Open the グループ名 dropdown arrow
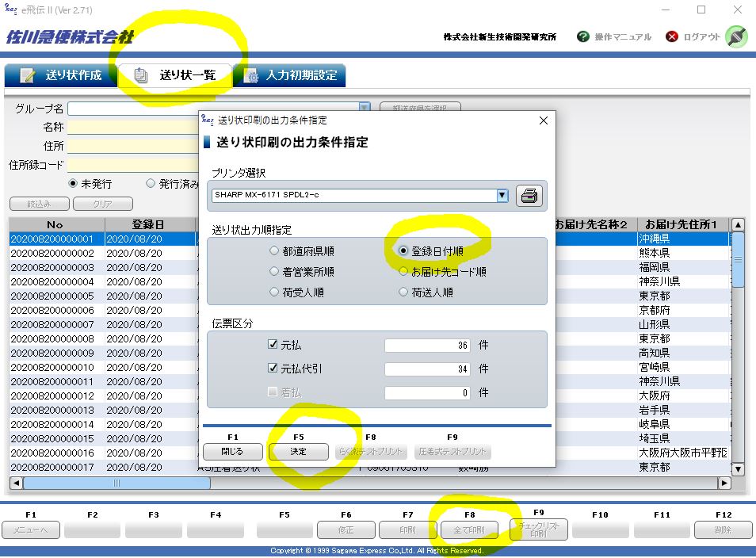Screen dimensions: 756x558 [x=365, y=109]
